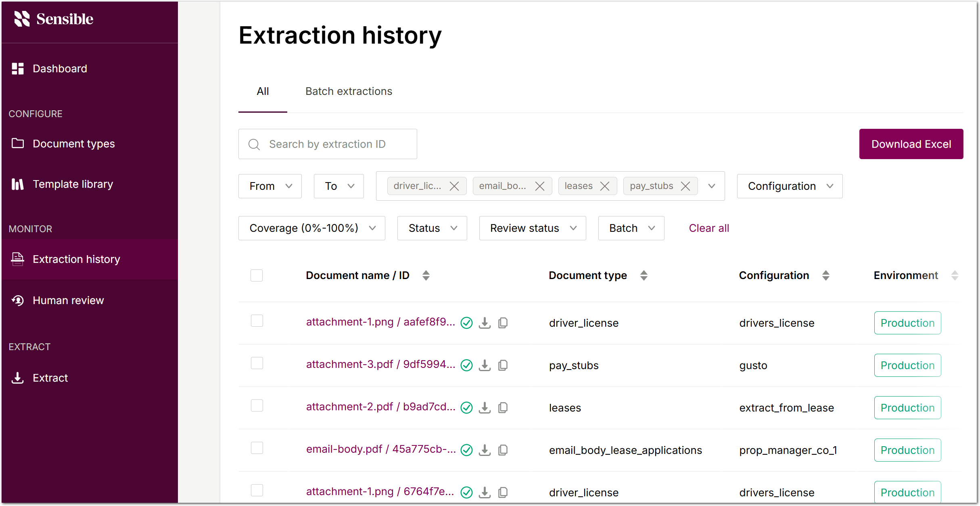Focus the Search by extraction ID field

tap(327, 144)
